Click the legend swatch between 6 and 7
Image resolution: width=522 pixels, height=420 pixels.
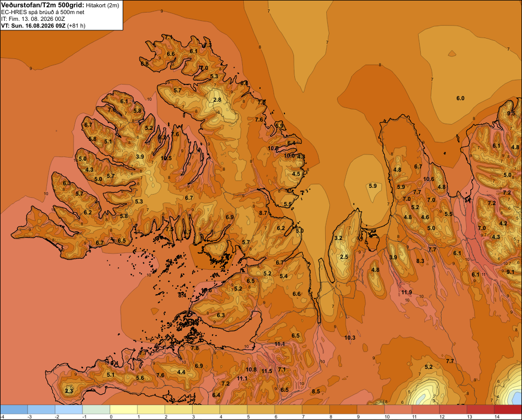click(x=288, y=410)
